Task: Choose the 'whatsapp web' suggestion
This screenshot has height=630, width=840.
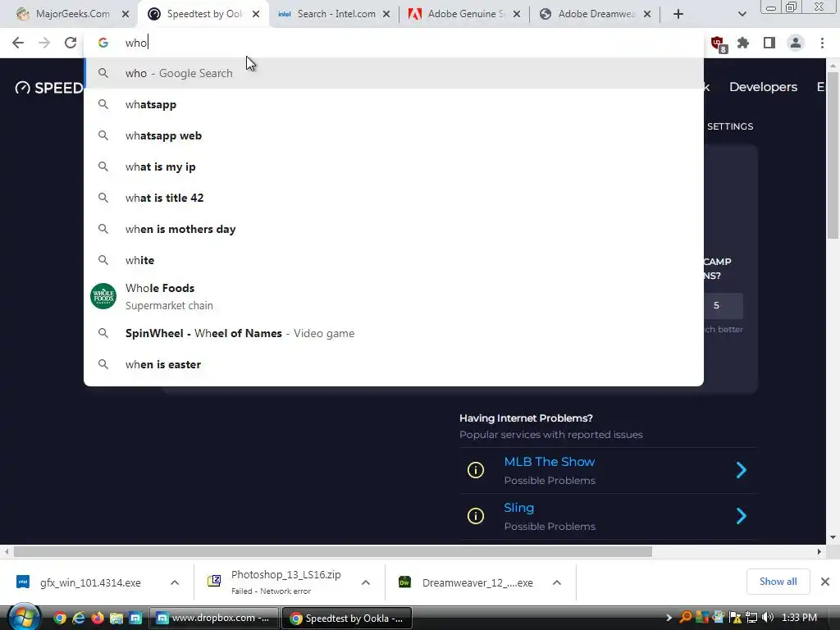Action: (x=394, y=135)
